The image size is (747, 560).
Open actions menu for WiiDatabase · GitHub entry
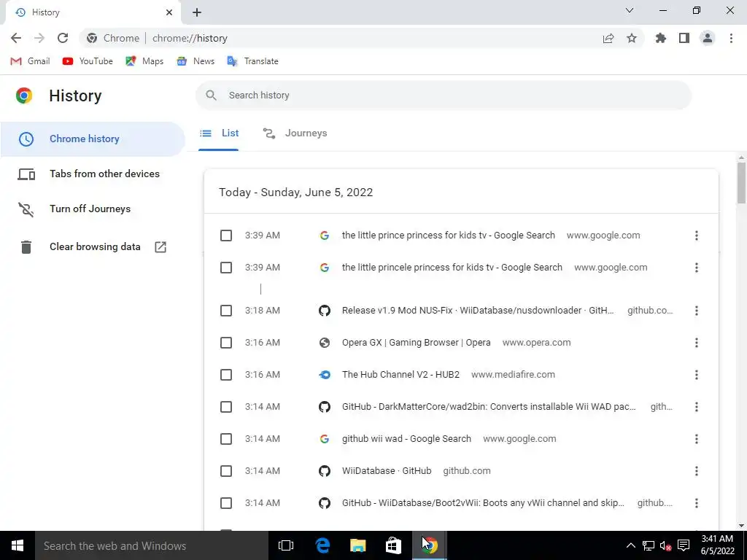coord(696,471)
